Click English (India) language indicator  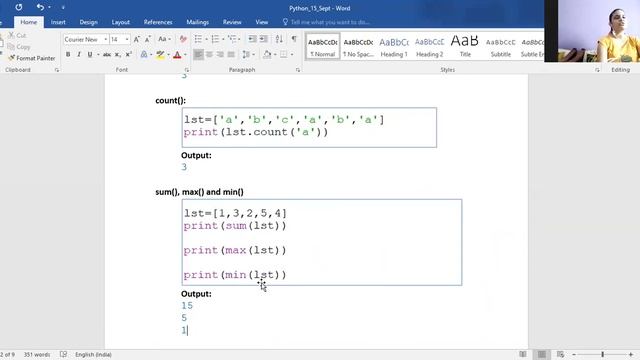[93, 355]
